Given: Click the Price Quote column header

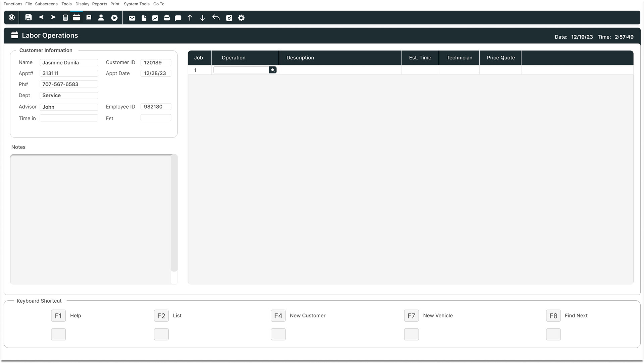Looking at the screenshot, I should coord(501,58).
